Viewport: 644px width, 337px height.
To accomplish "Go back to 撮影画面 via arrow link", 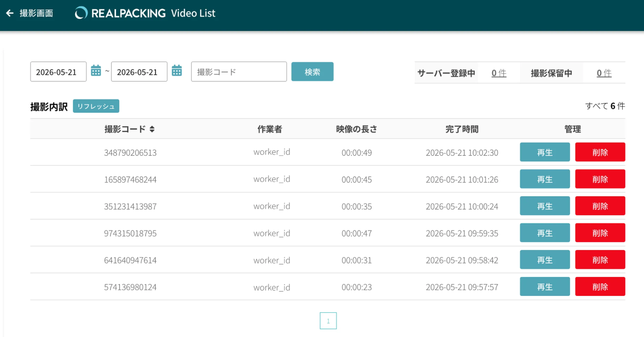I will point(29,13).
